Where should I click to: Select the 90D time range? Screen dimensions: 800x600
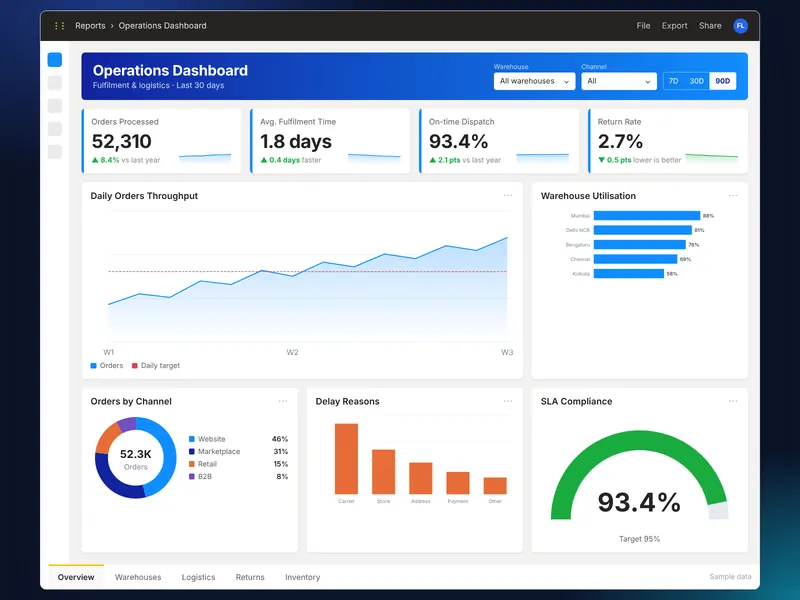tap(722, 81)
